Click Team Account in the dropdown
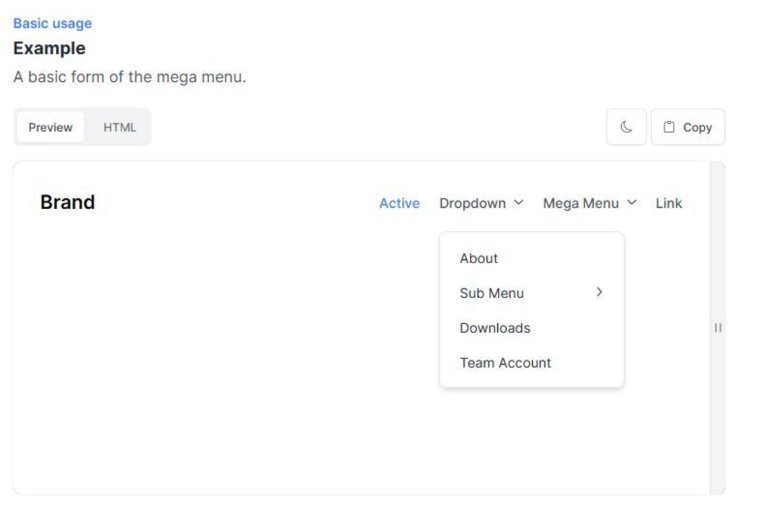This screenshot has width=763, height=532. tap(504, 362)
